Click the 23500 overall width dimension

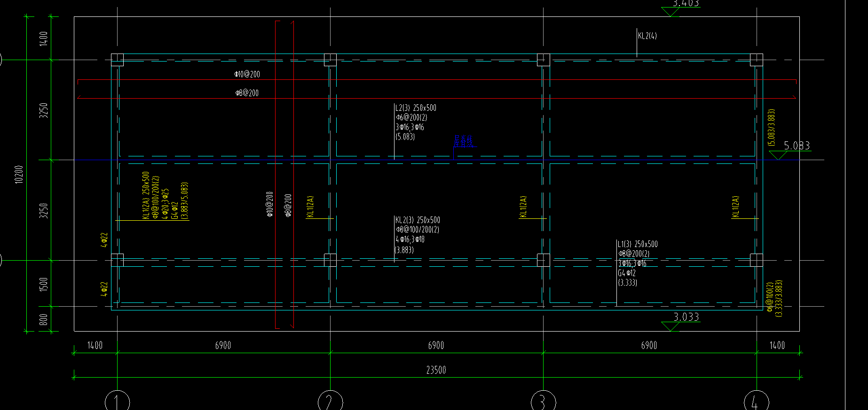[436, 370]
